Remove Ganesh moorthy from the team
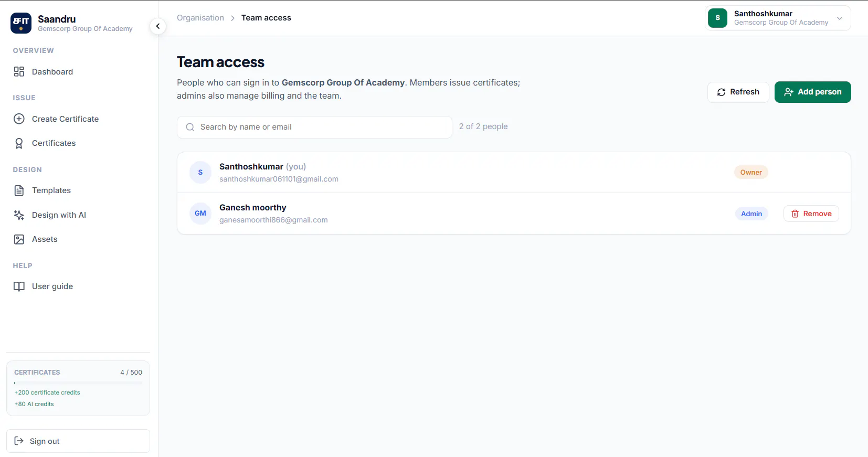Viewport: 868px width, 457px height. (x=811, y=214)
